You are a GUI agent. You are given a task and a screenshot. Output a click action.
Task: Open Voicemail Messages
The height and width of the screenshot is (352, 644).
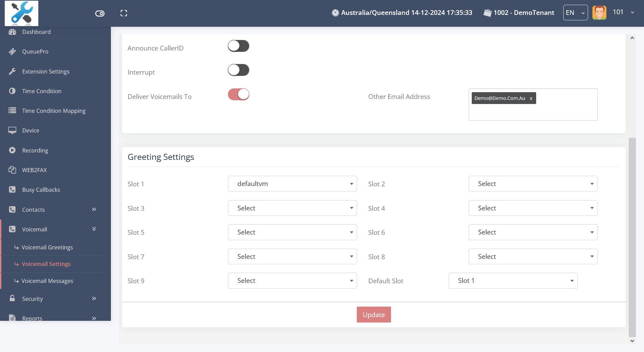tap(47, 281)
